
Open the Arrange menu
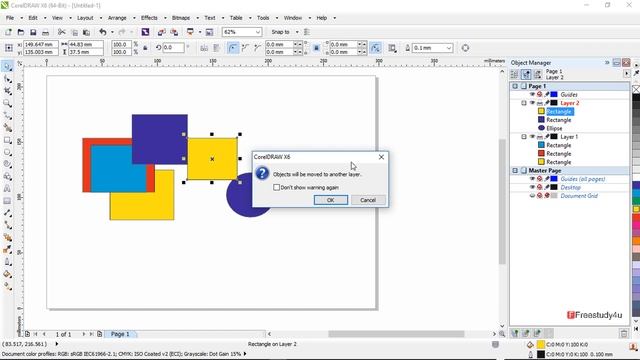[x=117, y=18]
